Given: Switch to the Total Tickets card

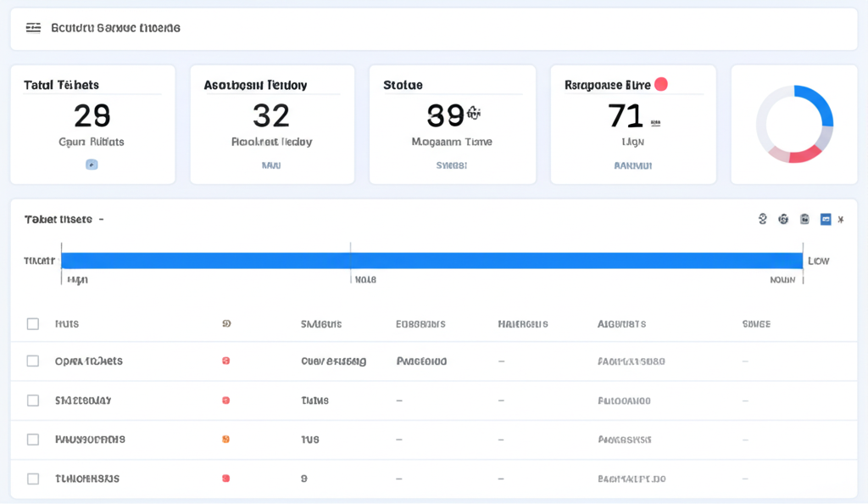Looking at the screenshot, I should pyautogui.click(x=92, y=123).
